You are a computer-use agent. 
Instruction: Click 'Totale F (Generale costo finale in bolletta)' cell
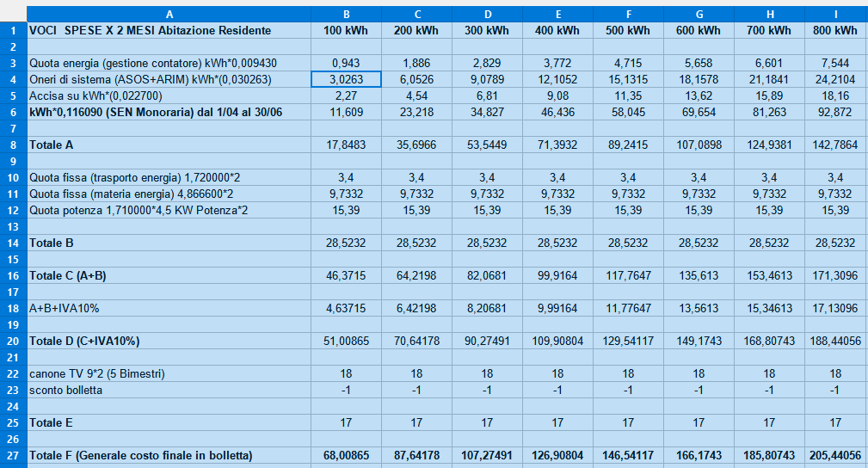(169, 456)
